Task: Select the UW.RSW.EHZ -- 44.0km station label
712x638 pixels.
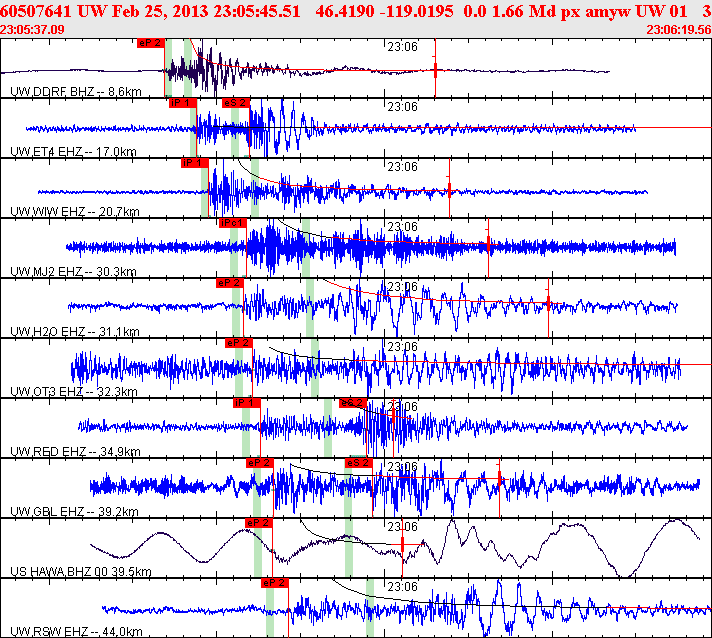Action: (x=76, y=631)
